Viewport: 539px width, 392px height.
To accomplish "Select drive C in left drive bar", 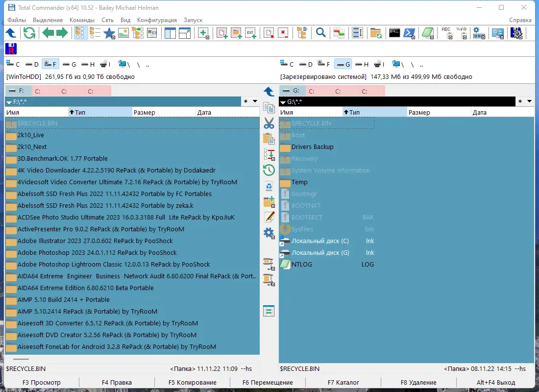I will (x=13, y=64).
